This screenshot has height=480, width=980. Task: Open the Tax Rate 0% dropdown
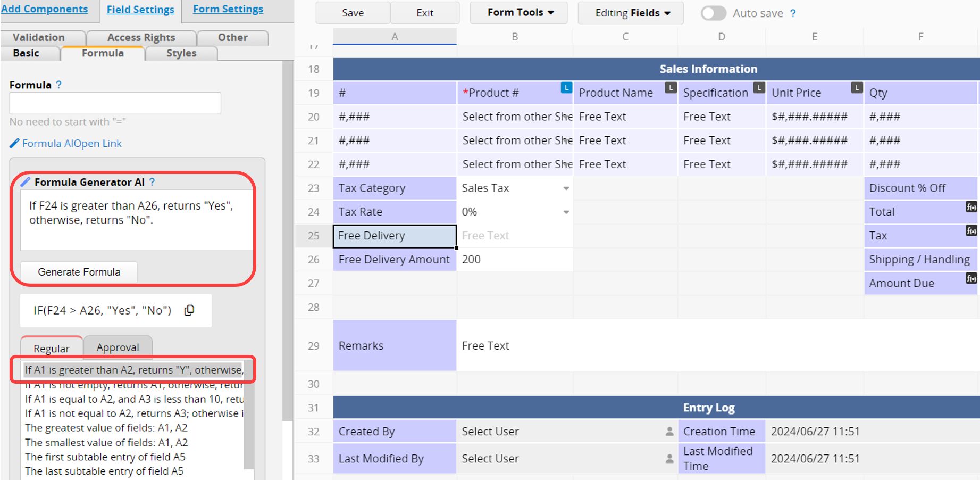pos(566,212)
